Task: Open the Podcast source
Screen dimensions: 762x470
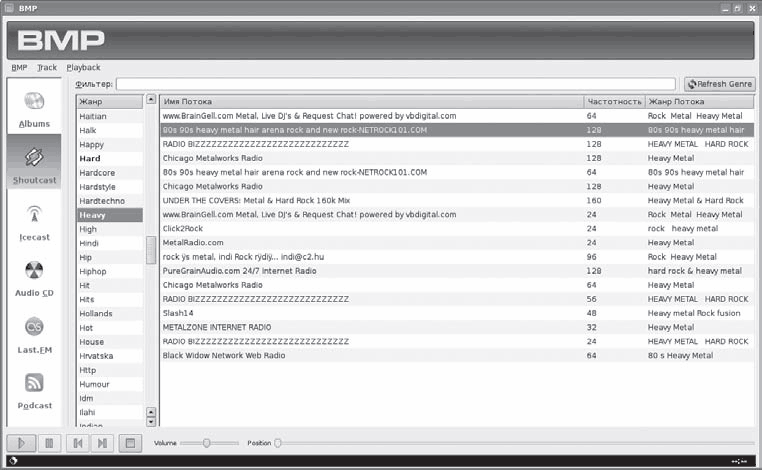Action: click(x=34, y=390)
